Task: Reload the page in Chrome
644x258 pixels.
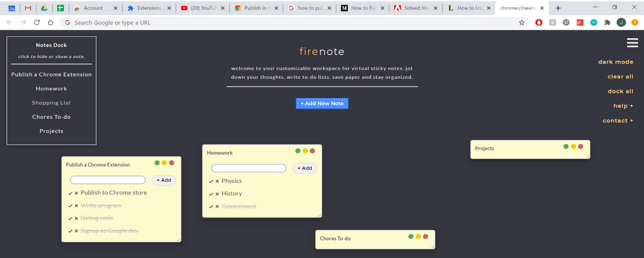Action: [36, 23]
